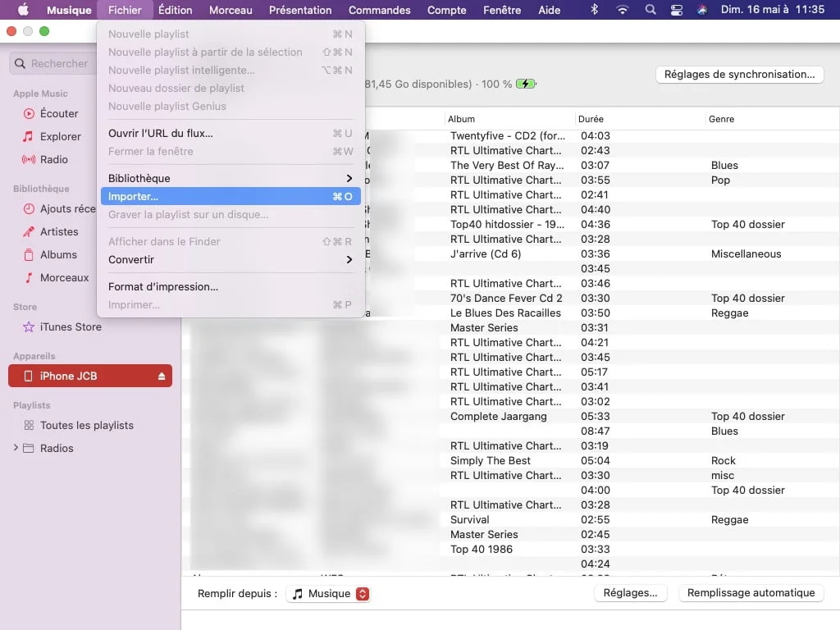Screen dimensions: 840x630
Task: Click the iTunes Store star icon
Action: (x=29, y=326)
